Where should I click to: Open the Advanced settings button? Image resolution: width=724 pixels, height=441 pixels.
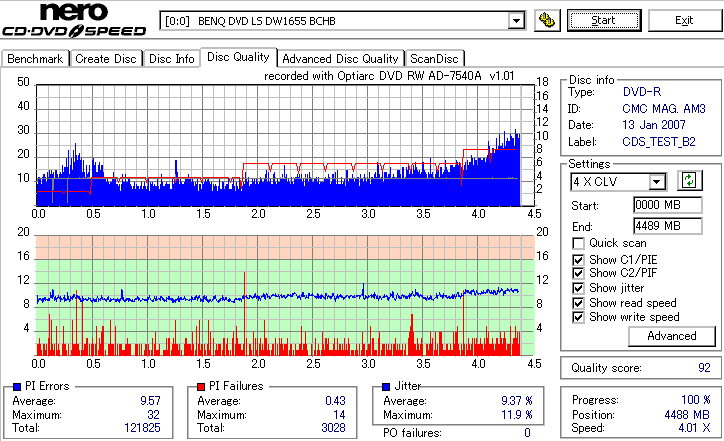point(672,336)
